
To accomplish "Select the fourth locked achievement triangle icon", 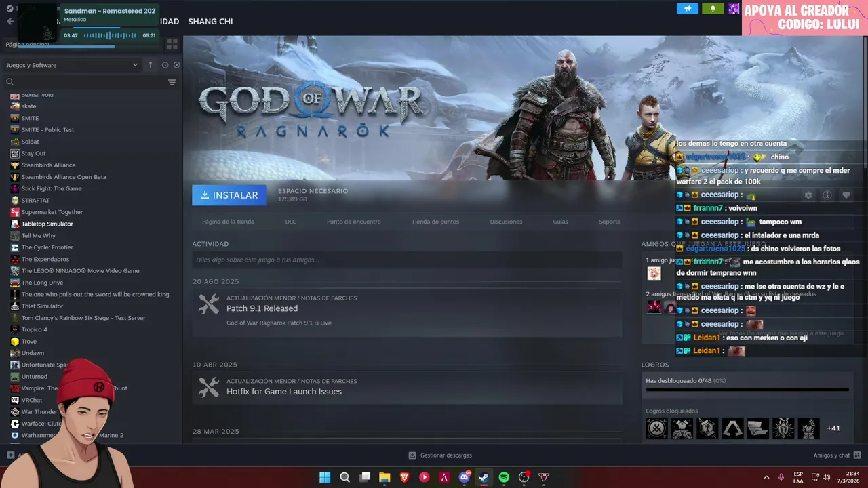I will pos(732,428).
